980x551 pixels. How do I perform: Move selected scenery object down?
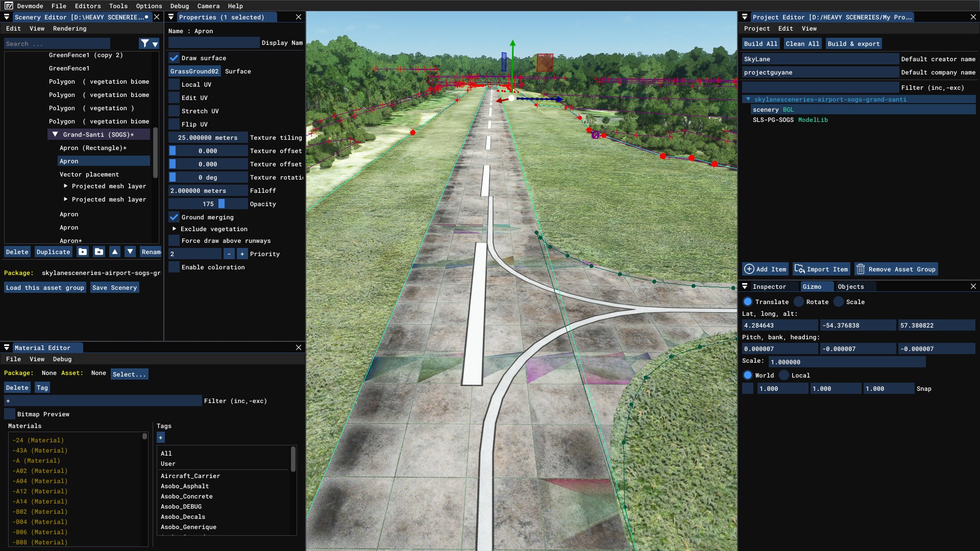click(130, 252)
